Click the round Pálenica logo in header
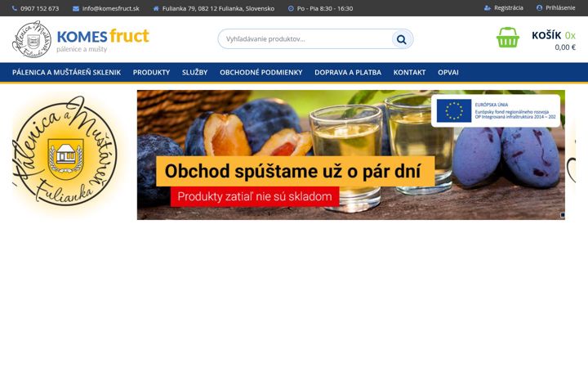The width and height of the screenshot is (588, 368). click(32, 39)
